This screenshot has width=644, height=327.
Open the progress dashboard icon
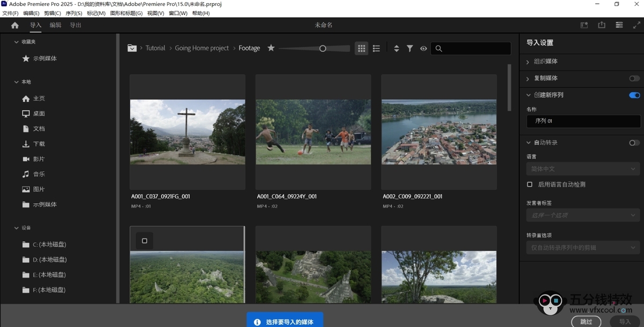619,25
